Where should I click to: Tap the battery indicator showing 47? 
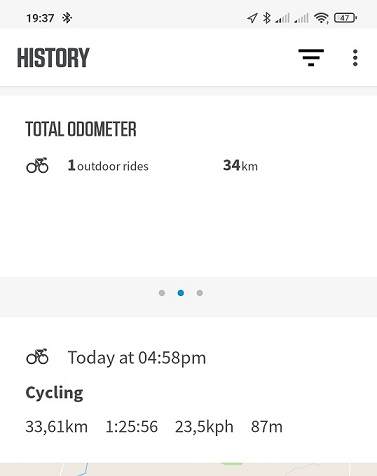[x=345, y=18]
